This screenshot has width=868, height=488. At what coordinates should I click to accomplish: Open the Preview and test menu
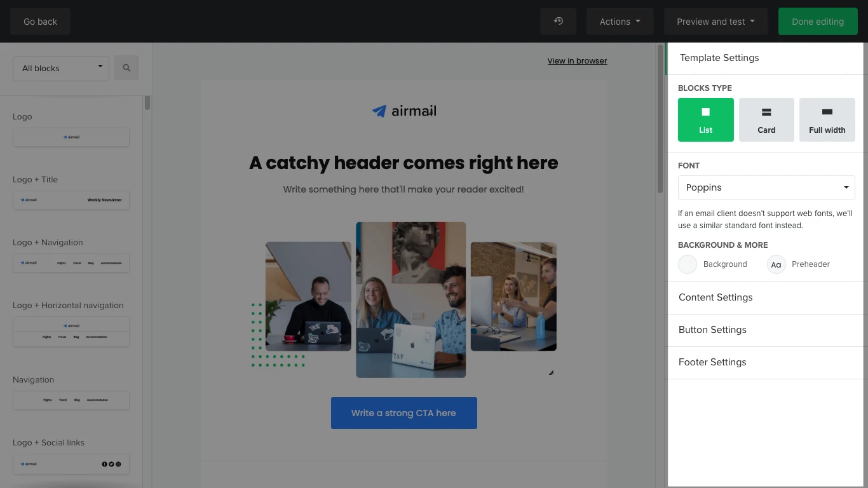click(x=715, y=21)
